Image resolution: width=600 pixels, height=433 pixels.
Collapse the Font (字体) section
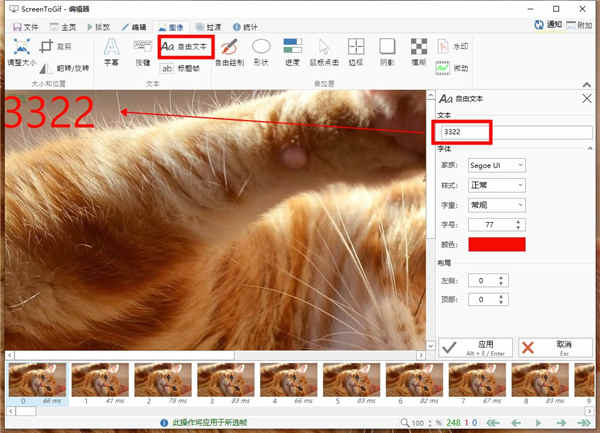590,148
